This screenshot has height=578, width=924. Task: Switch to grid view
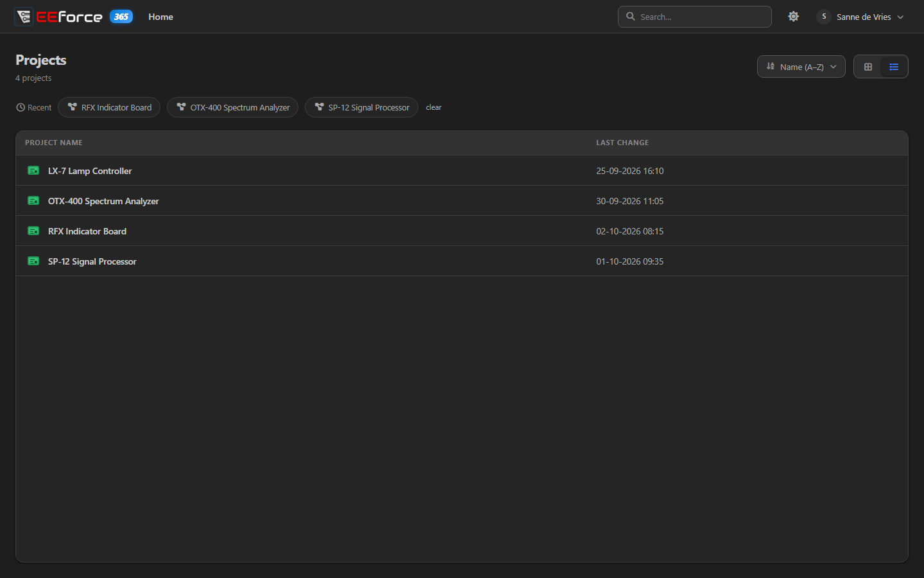(868, 67)
